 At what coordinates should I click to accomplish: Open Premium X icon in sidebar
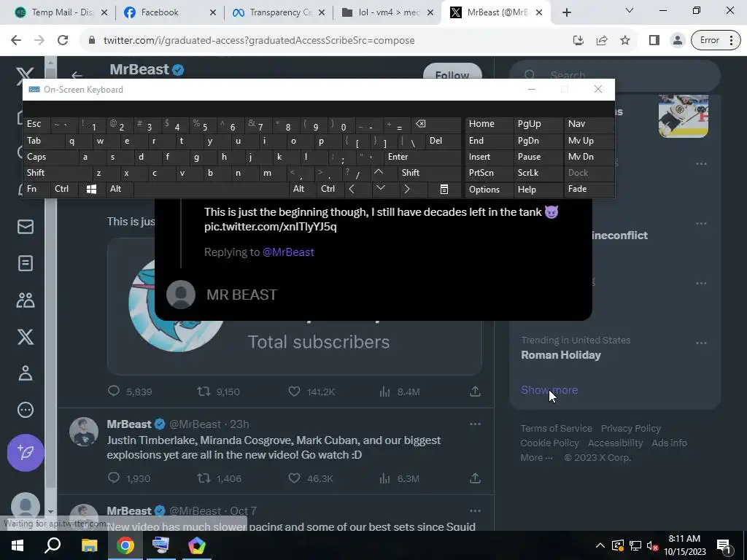[26, 337]
